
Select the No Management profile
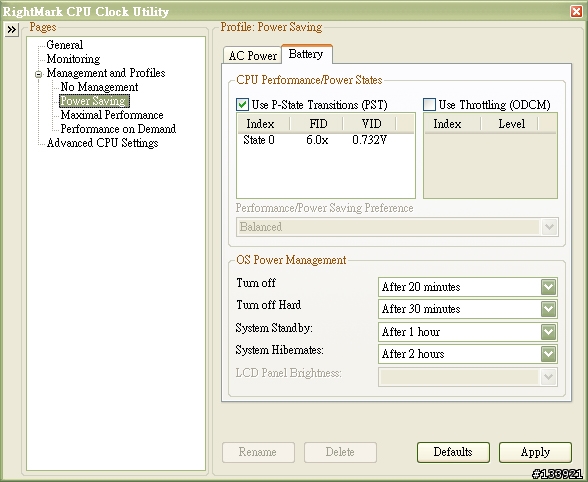[x=99, y=87]
